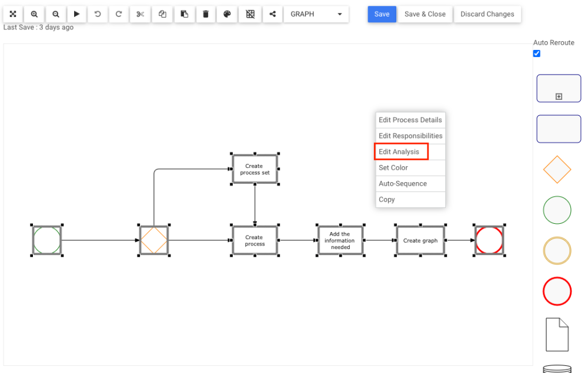Redo the last undone change
This screenshot has height=373, width=588.
pos(119,14)
